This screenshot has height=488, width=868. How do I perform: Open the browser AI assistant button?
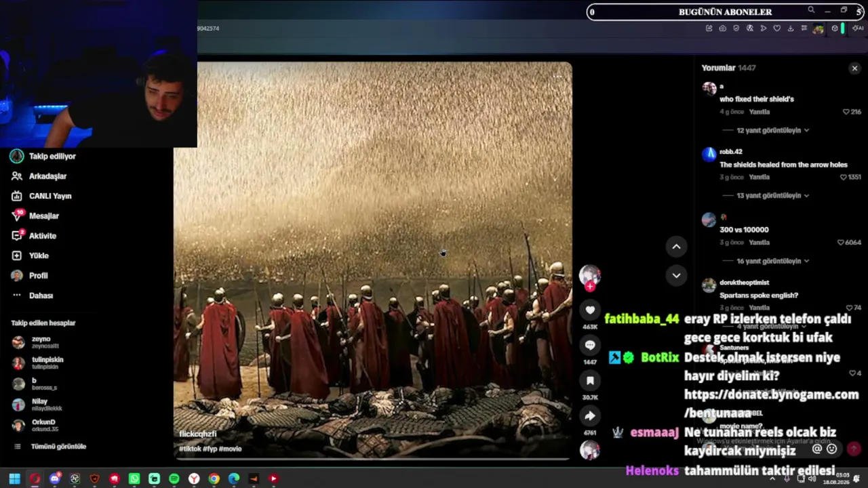point(858,28)
